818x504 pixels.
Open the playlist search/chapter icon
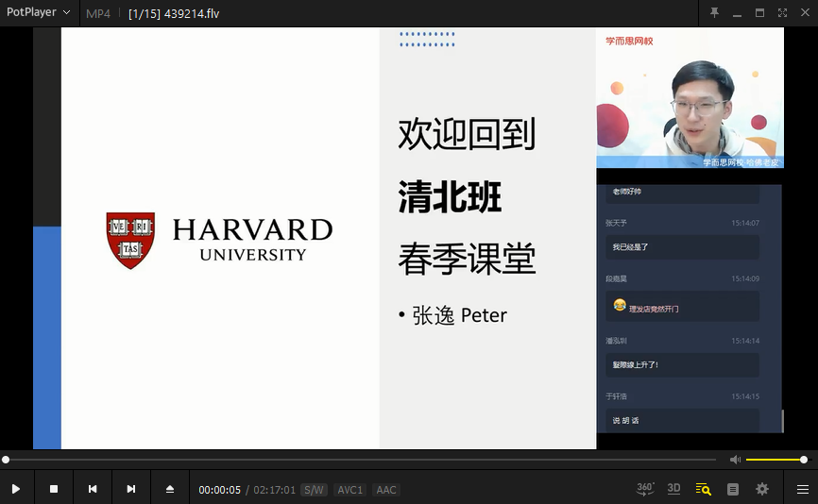[x=703, y=489]
